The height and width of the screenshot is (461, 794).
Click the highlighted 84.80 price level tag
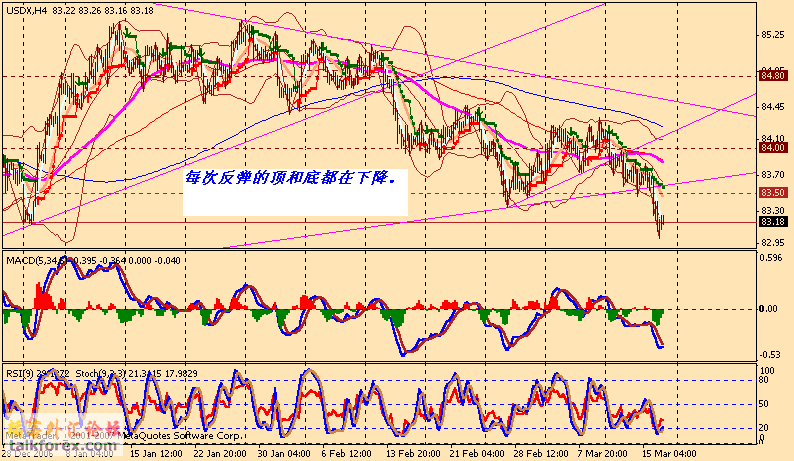tap(773, 75)
